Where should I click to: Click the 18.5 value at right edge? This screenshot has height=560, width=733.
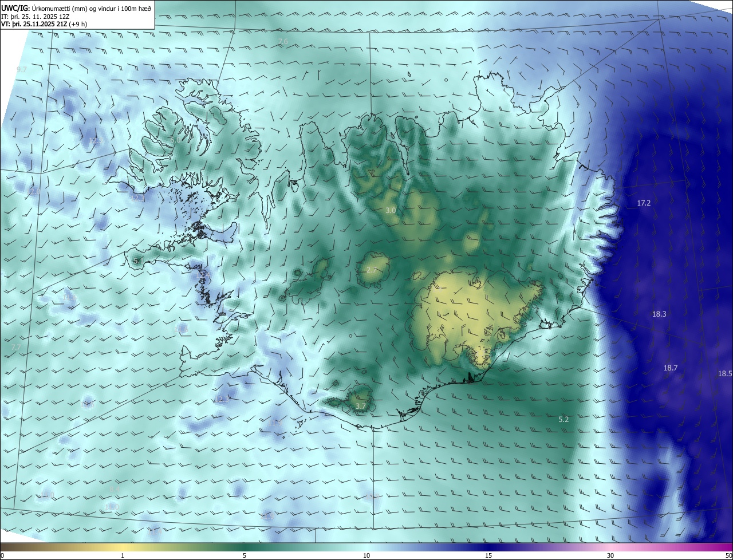[x=725, y=374]
